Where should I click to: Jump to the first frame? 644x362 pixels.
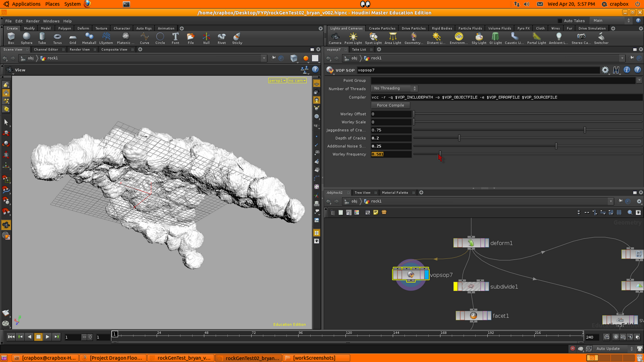11,337
